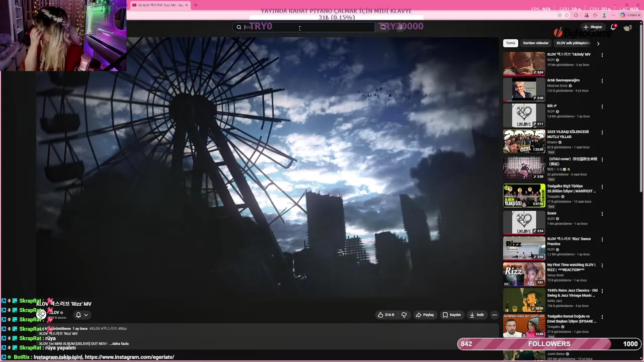The height and width of the screenshot is (362, 644).
Task: Click Sohbet et Copilot button
Action: click(630, 15)
